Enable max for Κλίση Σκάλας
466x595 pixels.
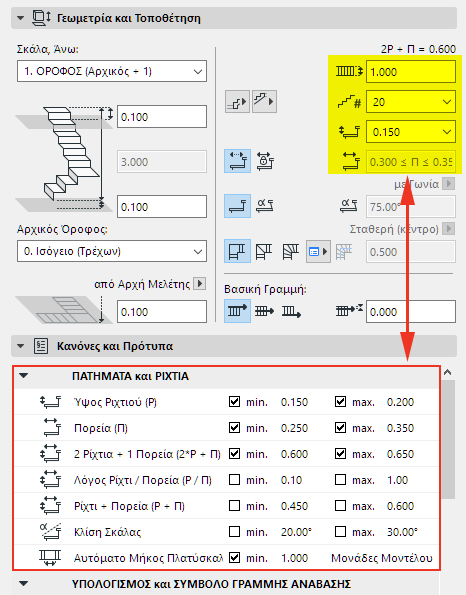pos(340,532)
